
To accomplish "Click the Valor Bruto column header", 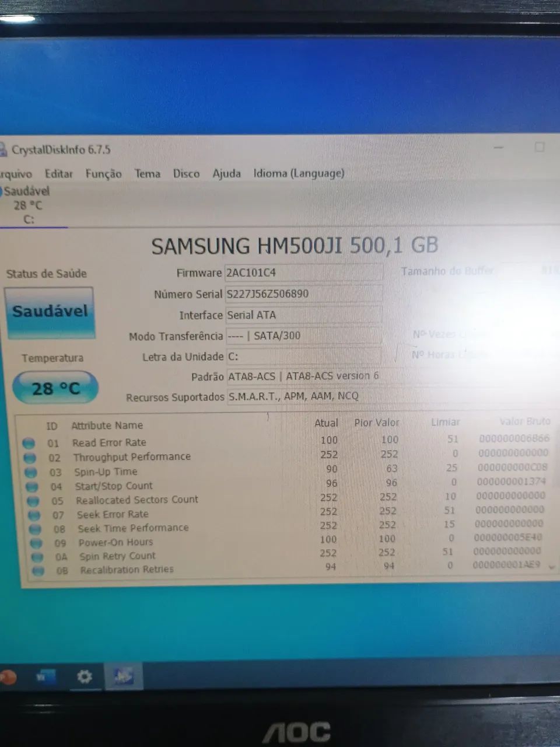I will coord(525,421).
